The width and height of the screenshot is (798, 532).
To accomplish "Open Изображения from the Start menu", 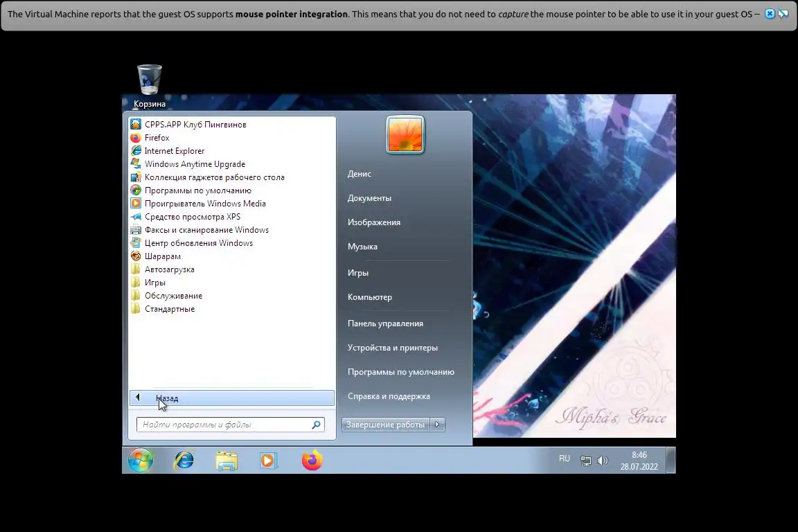I will point(374,222).
